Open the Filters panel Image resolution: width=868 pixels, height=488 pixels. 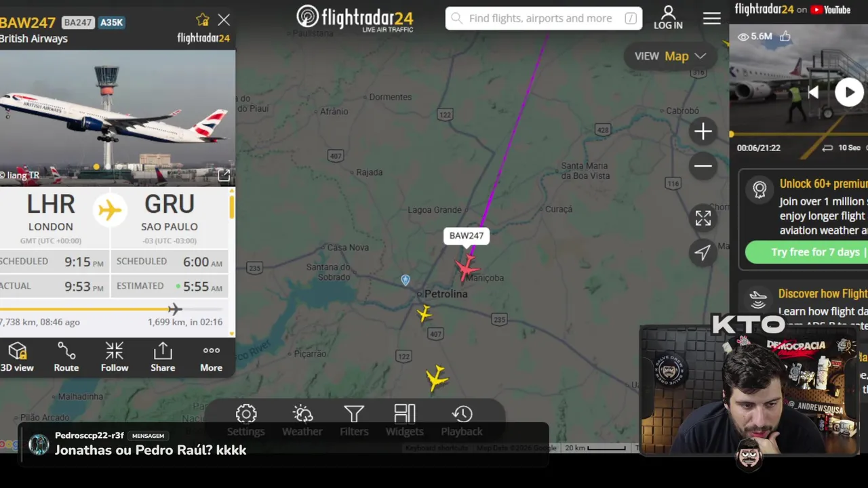coord(354,421)
